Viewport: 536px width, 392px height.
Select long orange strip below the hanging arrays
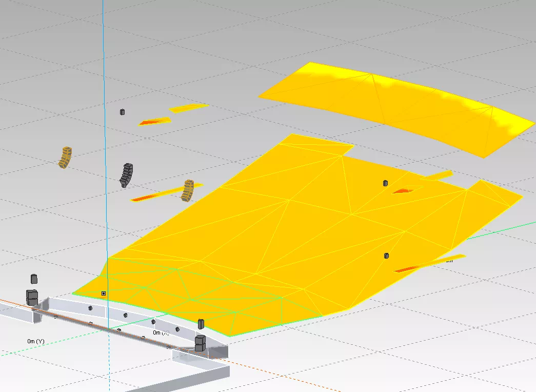point(154,196)
